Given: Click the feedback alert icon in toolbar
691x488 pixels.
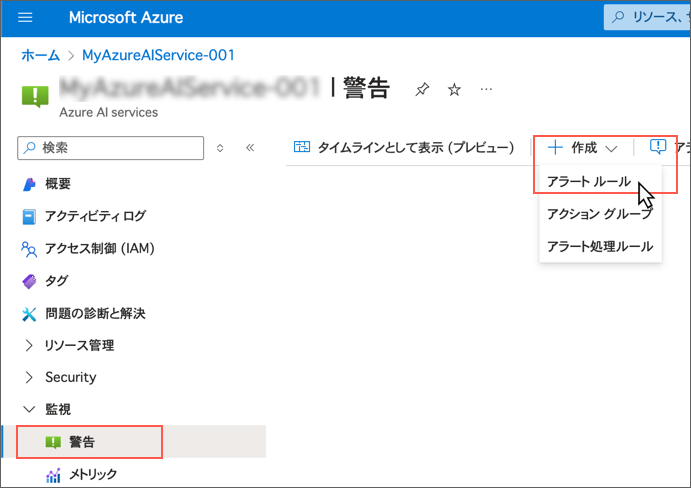Looking at the screenshot, I should point(658,146).
